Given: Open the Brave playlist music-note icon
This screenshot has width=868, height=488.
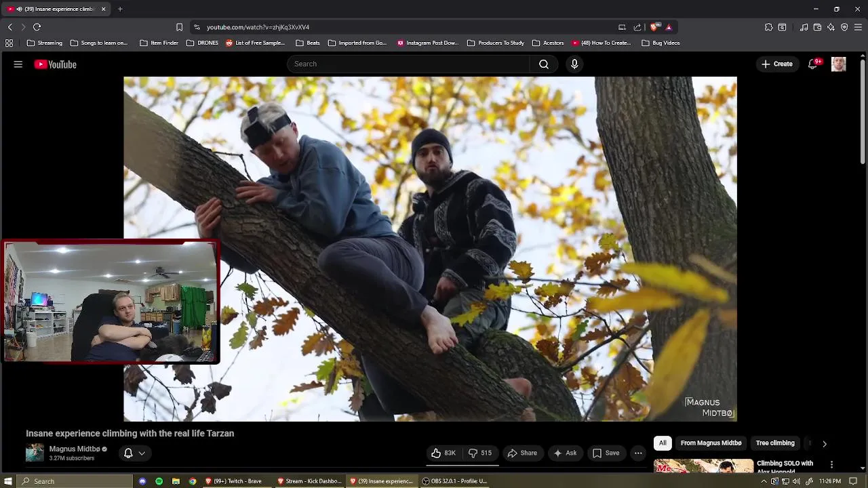Looking at the screenshot, I should 804,27.
